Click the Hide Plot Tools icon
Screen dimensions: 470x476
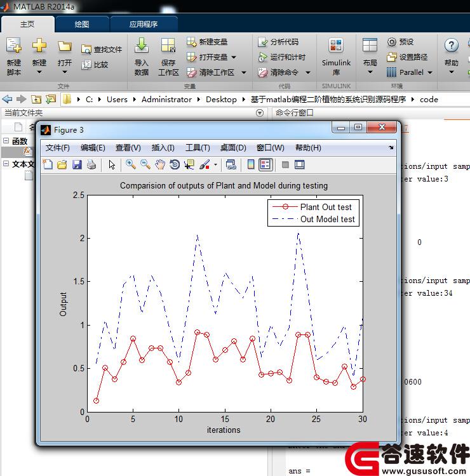tap(285, 164)
